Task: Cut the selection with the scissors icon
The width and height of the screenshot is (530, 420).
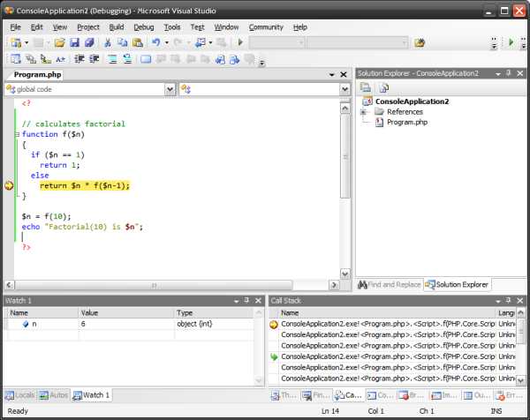Action: [108, 42]
